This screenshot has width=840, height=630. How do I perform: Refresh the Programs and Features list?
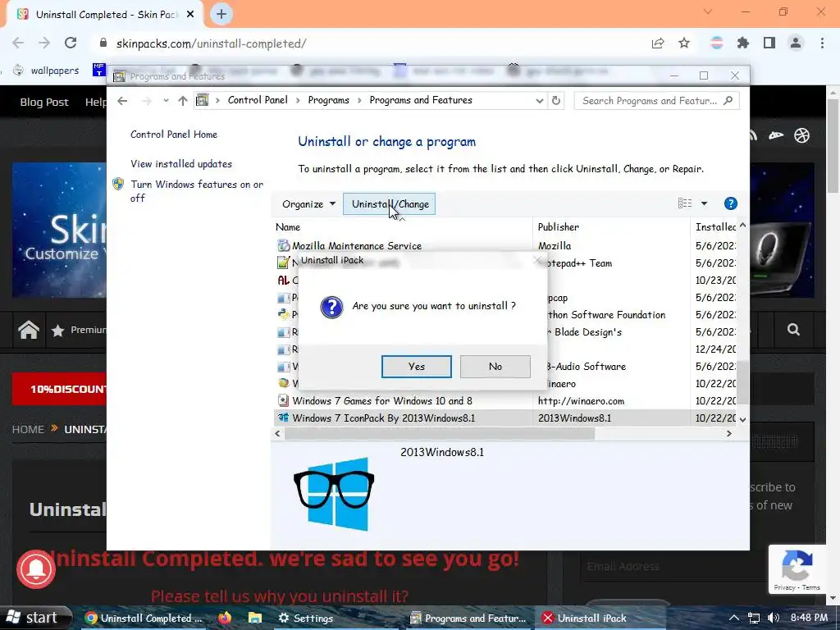point(556,101)
